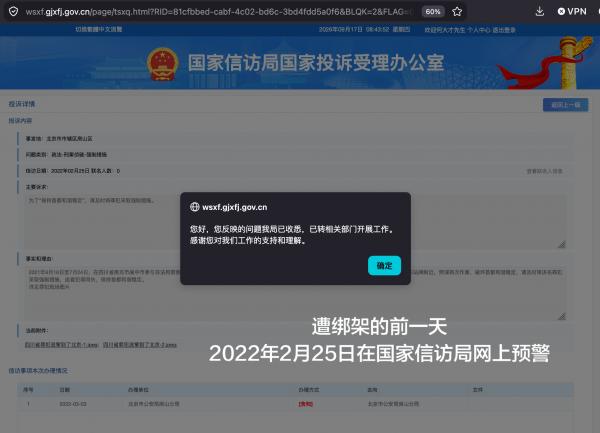This screenshot has height=433, width=600.
Task: Click the shield security icon in address bar
Action: 13,11
